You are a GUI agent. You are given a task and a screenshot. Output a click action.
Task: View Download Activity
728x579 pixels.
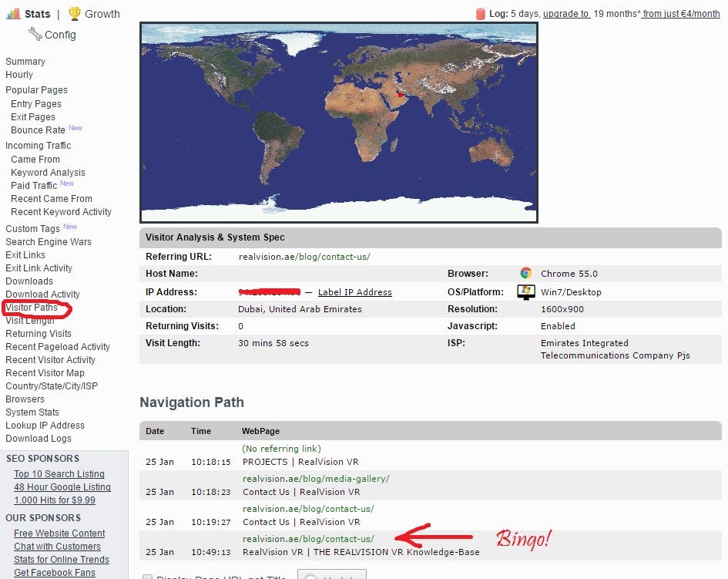click(42, 295)
